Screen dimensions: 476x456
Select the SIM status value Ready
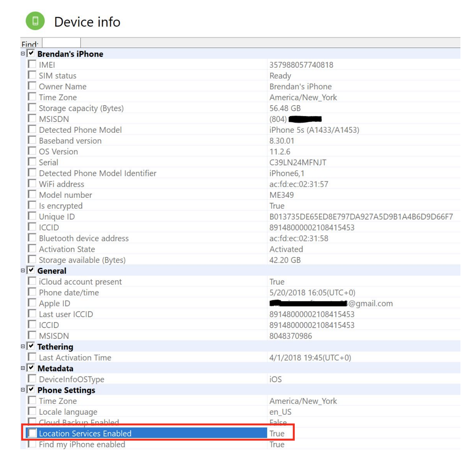(x=280, y=75)
